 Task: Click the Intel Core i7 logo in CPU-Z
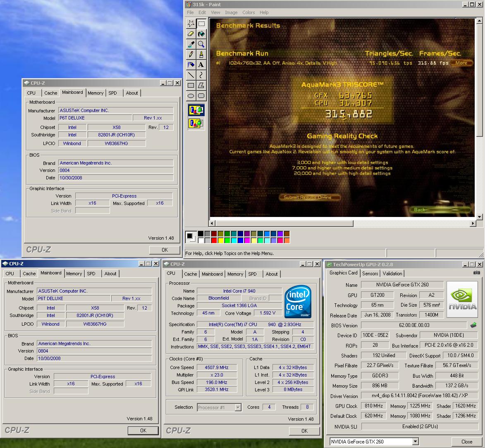(x=298, y=301)
